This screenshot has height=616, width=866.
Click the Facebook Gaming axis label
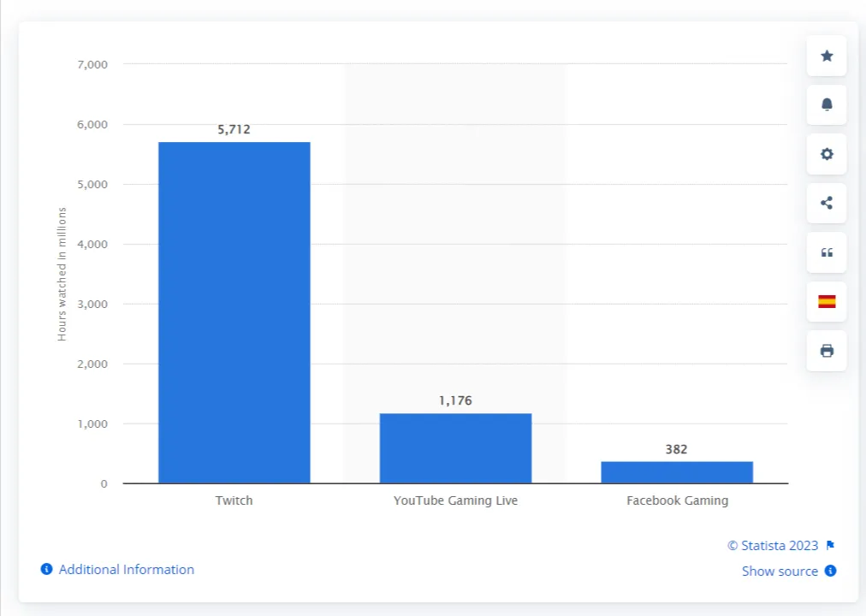[x=677, y=500]
